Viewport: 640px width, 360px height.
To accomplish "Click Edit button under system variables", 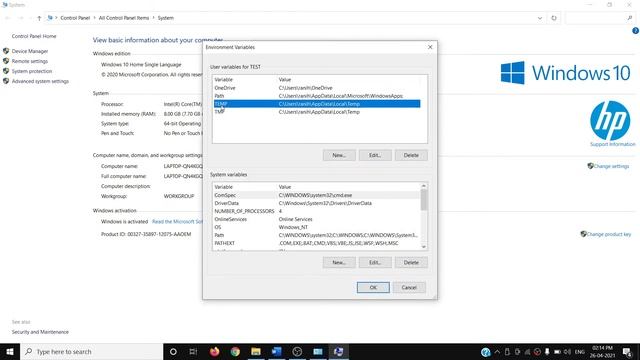I will click(375, 262).
